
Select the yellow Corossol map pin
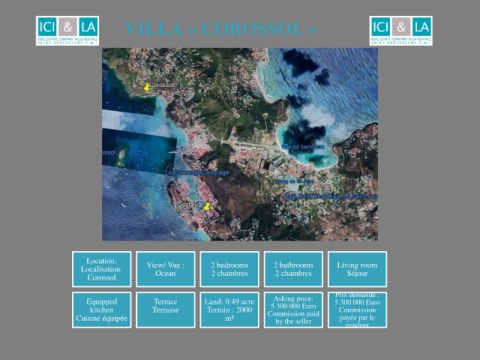point(146,87)
